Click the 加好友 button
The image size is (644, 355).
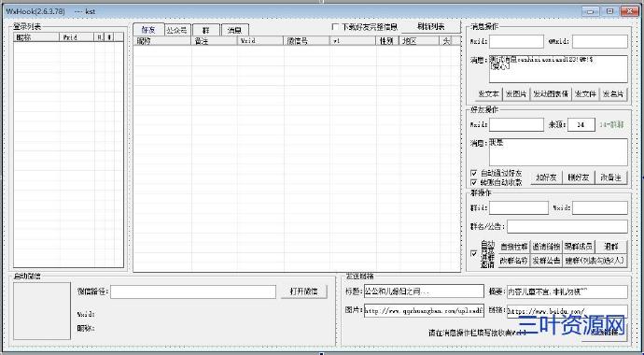click(546, 177)
